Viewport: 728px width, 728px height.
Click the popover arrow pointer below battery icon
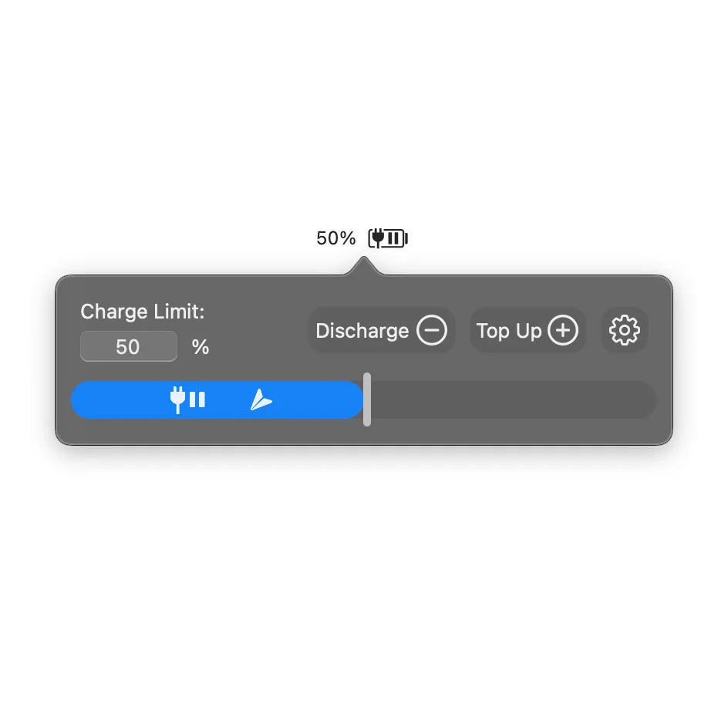(364, 265)
